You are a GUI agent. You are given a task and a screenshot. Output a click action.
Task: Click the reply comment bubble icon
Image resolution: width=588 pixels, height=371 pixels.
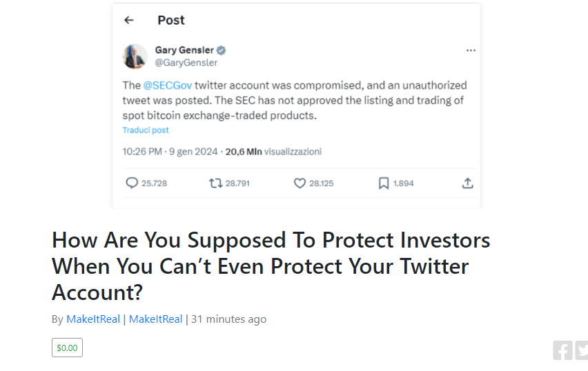132,183
